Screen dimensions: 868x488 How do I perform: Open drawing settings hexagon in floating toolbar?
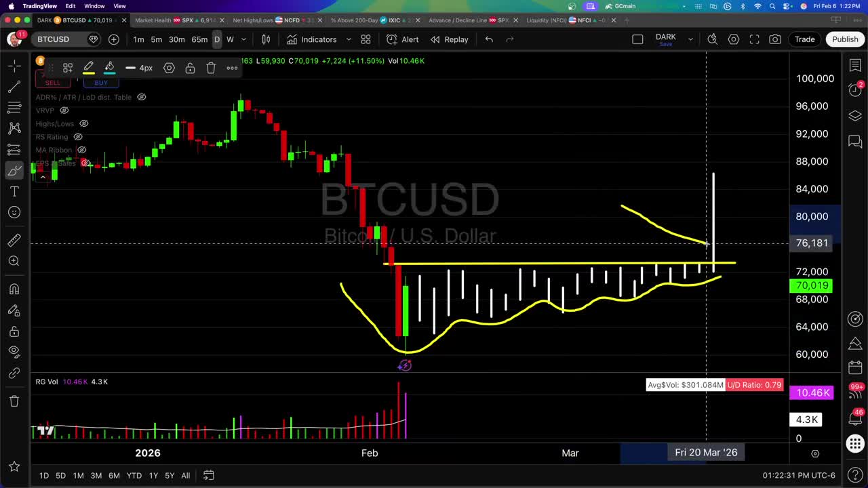point(169,68)
